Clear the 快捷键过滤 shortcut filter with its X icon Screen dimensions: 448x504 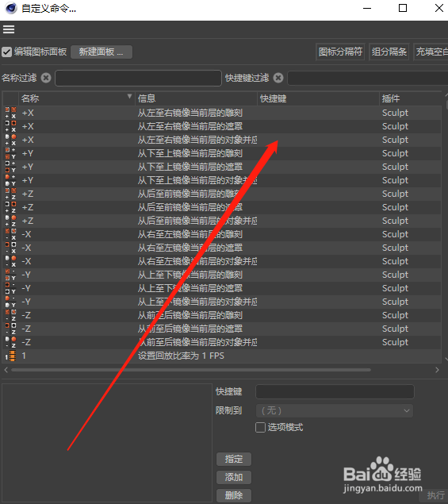[278, 78]
